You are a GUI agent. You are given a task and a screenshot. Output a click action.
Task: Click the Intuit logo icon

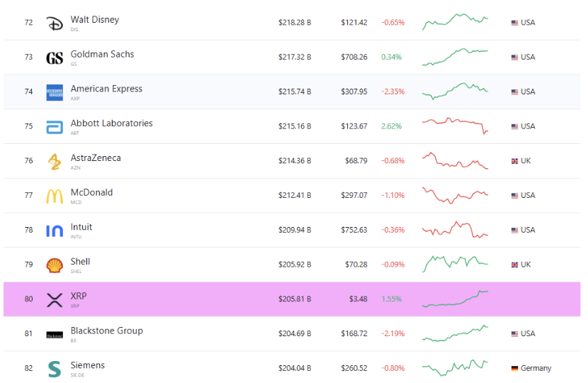click(x=55, y=231)
